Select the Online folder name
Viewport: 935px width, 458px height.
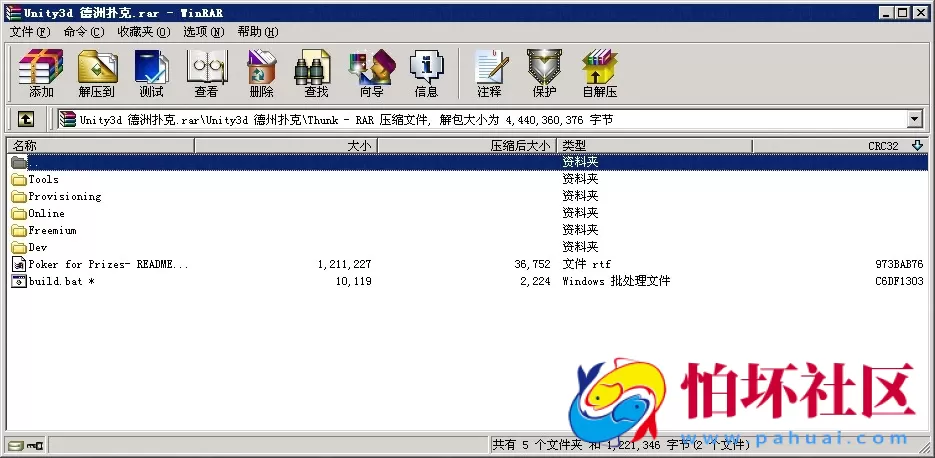pyautogui.click(x=47, y=213)
